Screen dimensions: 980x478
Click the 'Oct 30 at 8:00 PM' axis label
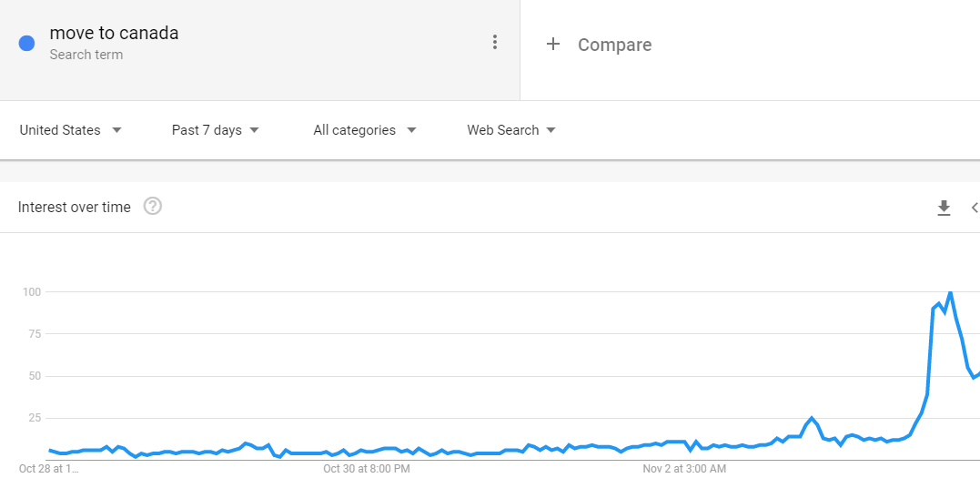coord(367,469)
